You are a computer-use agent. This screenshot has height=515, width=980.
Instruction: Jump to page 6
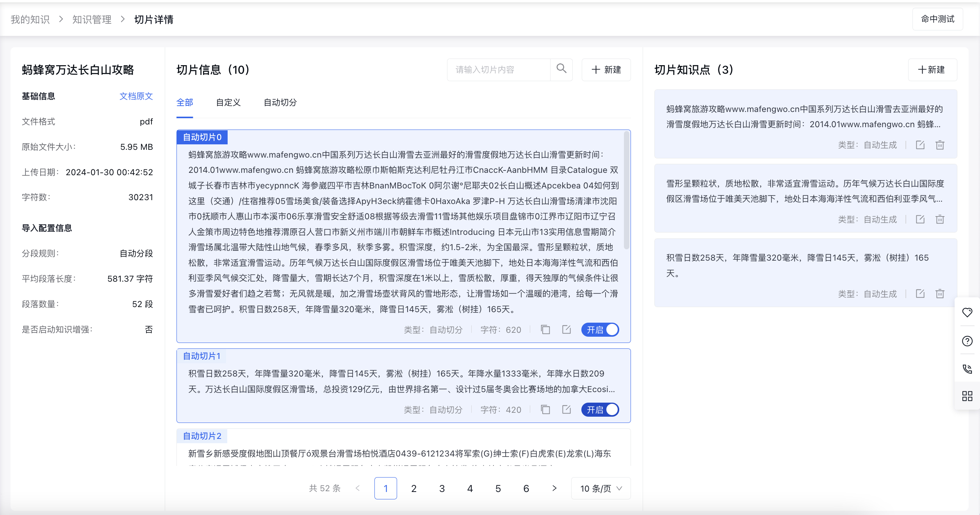pyautogui.click(x=526, y=488)
